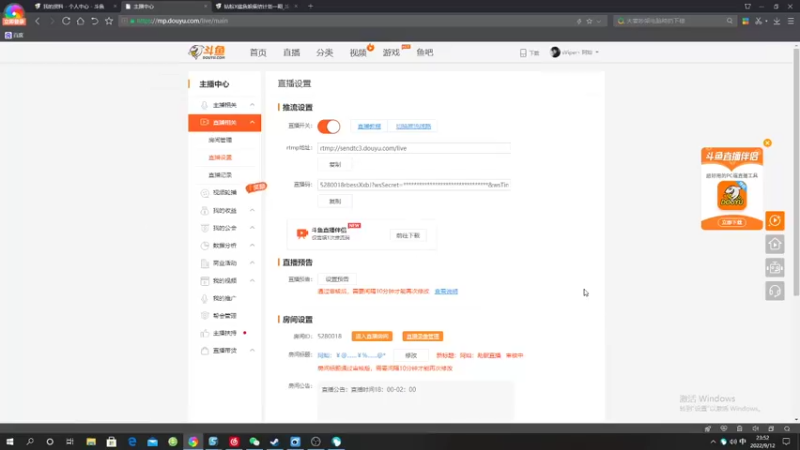
Task: Expand the 我的视频 sidebar section
Action: pyautogui.click(x=252, y=280)
